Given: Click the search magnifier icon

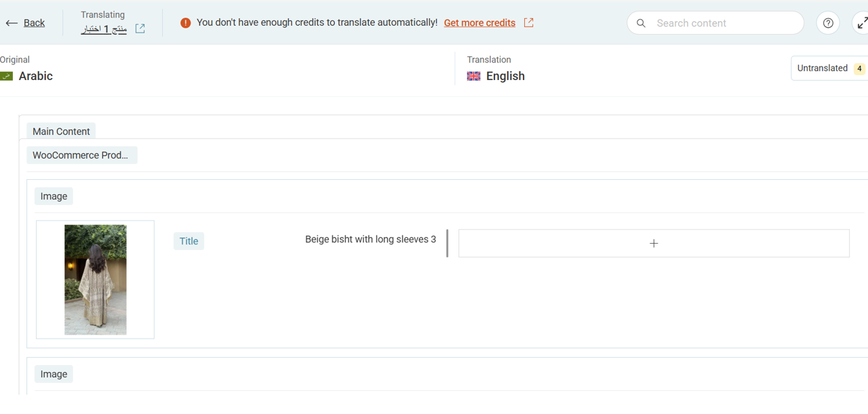Looking at the screenshot, I should [641, 23].
